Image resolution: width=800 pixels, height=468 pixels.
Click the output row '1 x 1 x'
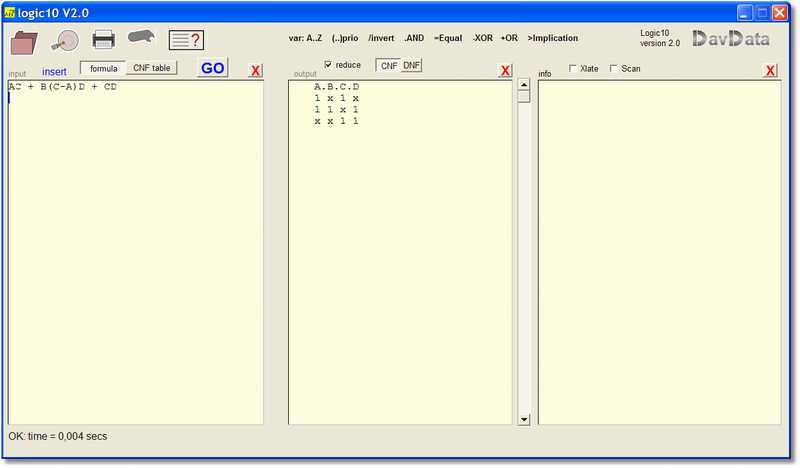click(337, 98)
